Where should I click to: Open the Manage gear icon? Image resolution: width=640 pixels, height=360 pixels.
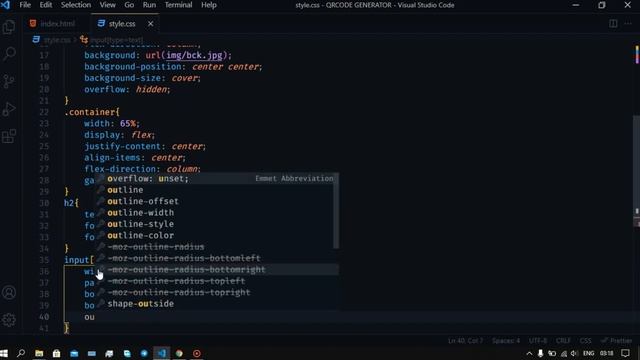9,320
